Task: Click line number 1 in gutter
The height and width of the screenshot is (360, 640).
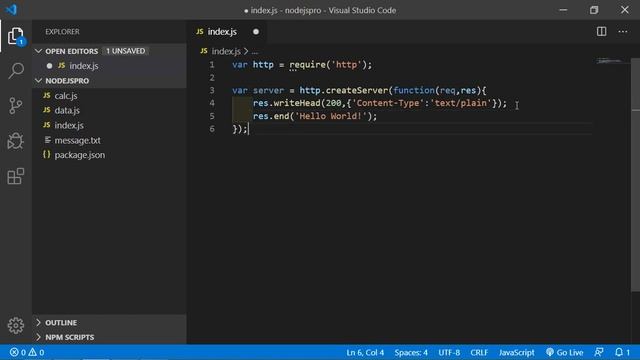Action: click(212, 64)
